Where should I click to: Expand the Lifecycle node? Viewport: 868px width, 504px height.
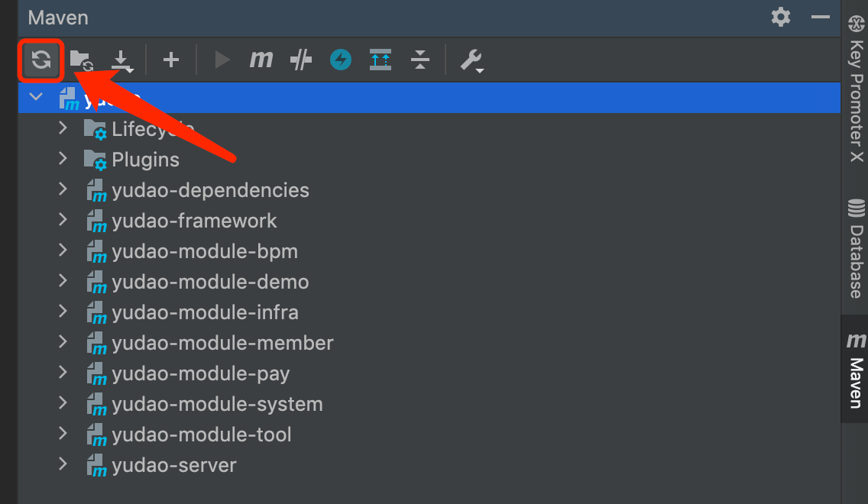click(63, 129)
